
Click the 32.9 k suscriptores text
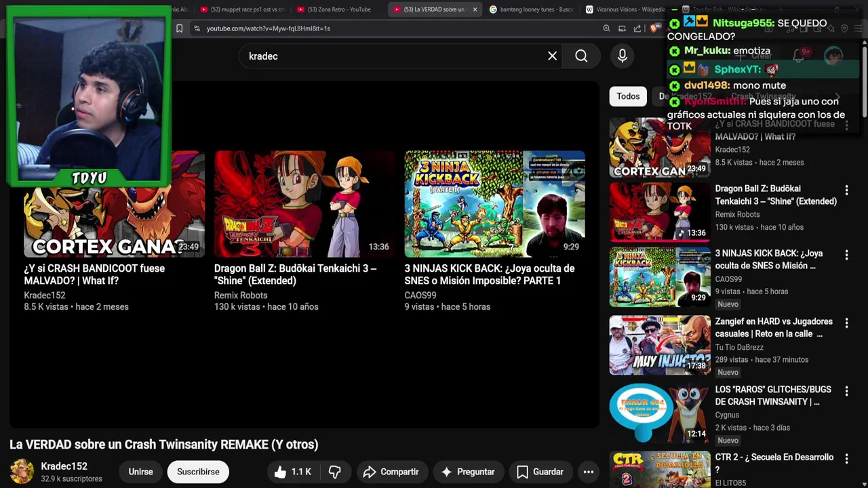pyautogui.click(x=71, y=479)
